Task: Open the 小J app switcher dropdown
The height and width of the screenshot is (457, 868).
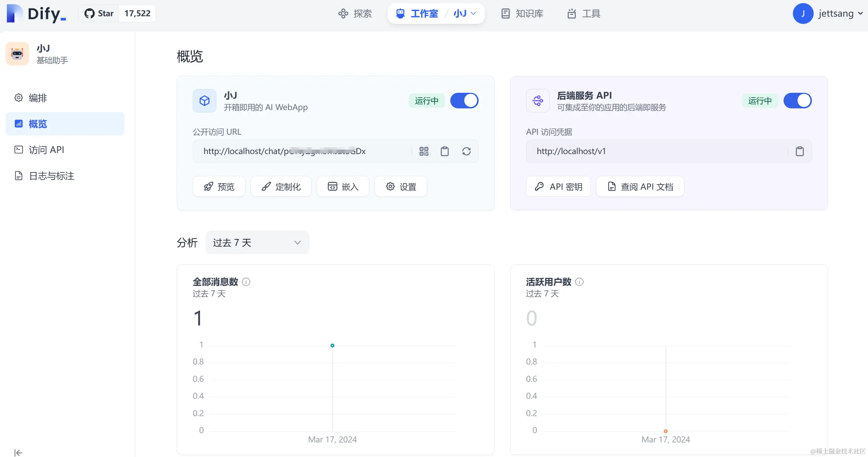Action: (465, 14)
